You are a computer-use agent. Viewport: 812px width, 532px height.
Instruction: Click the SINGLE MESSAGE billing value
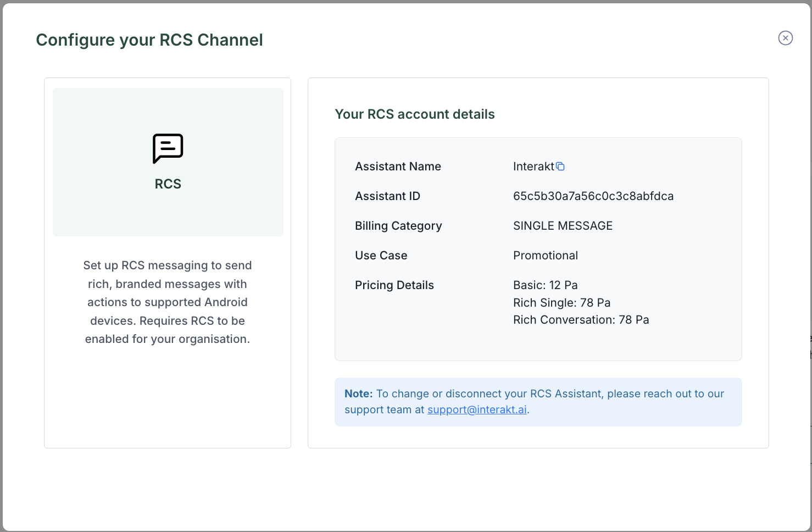tap(563, 226)
